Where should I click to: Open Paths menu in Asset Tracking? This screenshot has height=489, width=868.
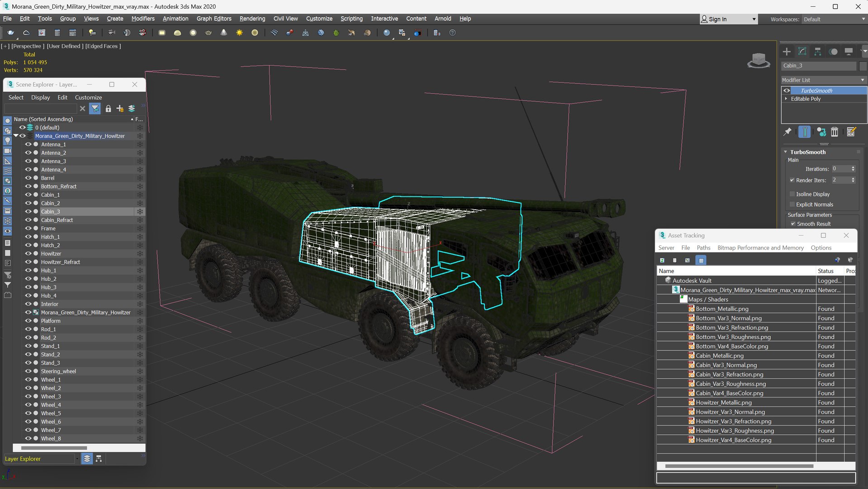(703, 248)
